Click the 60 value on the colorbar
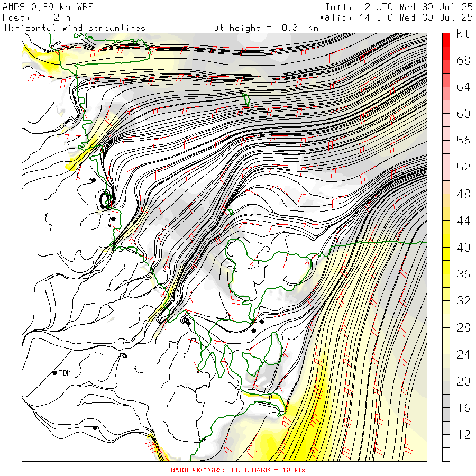 463,114
